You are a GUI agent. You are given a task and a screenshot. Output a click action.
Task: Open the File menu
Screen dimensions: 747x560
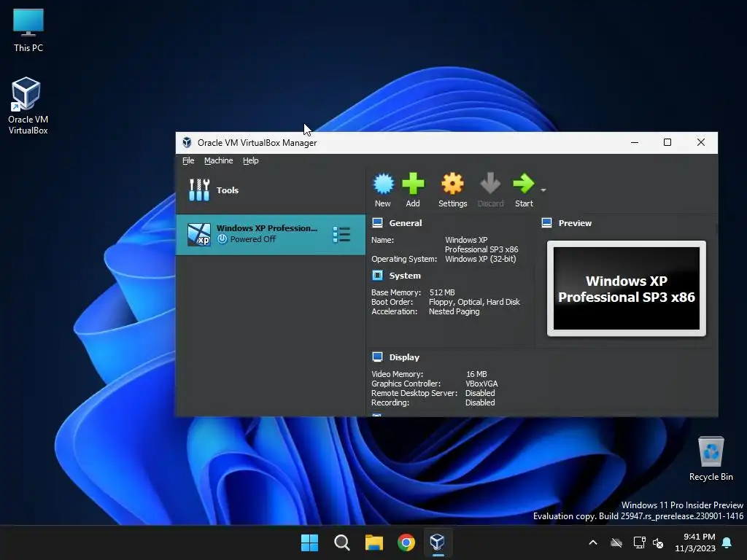point(188,160)
